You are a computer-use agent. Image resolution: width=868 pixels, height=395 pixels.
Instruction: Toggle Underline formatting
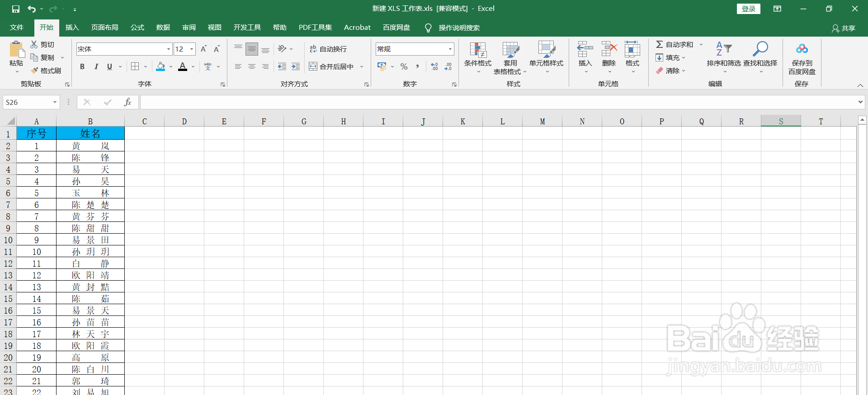click(109, 66)
